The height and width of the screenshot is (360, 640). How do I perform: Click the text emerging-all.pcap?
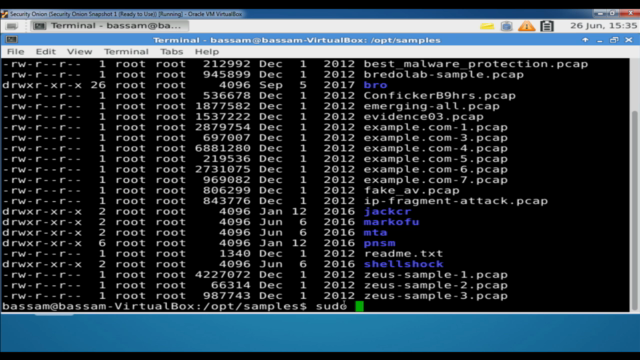pyautogui.click(x=432, y=107)
